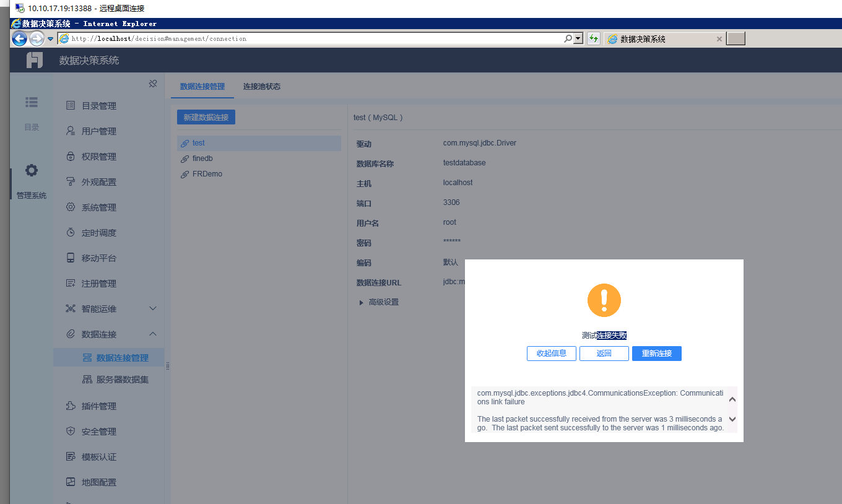Click the FineReport logo in header
The image size is (842, 504).
tap(35, 60)
